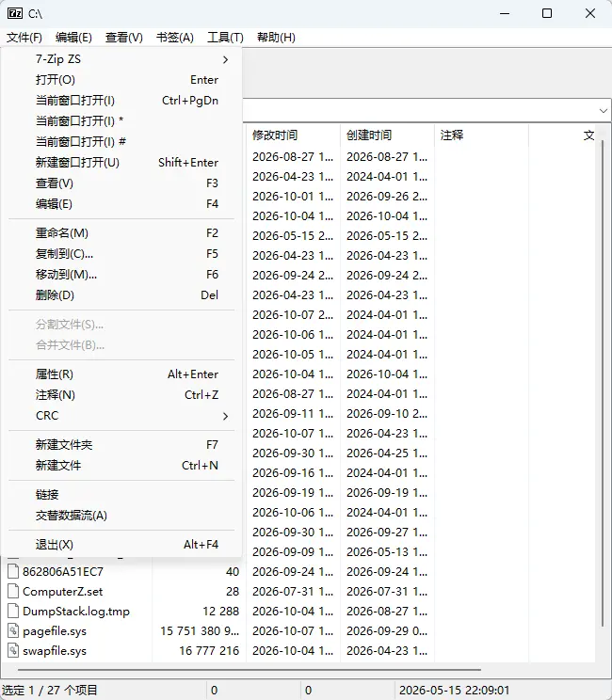The height and width of the screenshot is (700, 612).
Task: Click the DumpStack.log.tmp file icon
Action: (13, 612)
